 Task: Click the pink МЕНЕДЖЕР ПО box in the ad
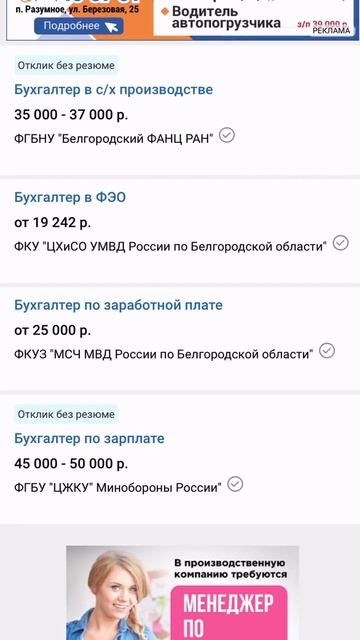229,613
